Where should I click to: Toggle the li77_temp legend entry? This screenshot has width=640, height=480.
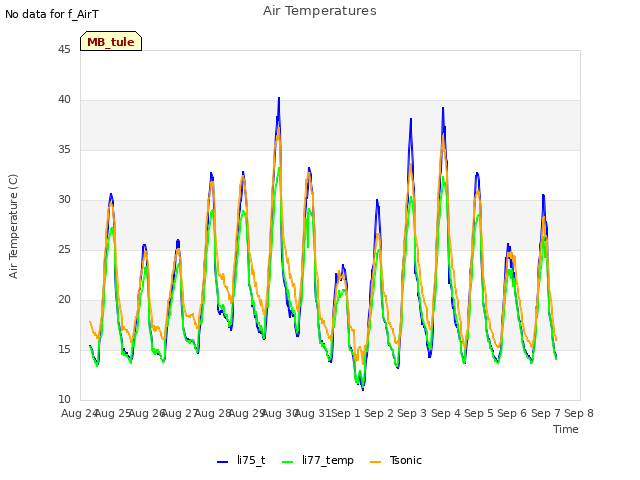pyautogui.click(x=318, y=460)
